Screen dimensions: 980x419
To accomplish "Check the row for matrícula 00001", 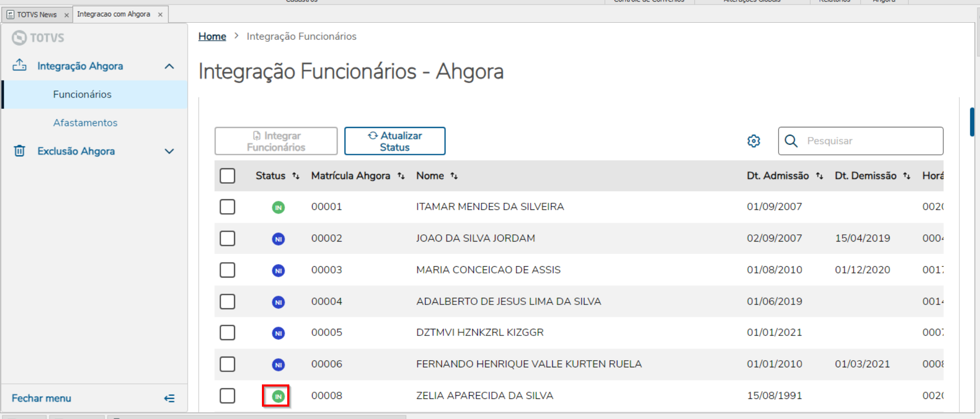I will [x=227, y=207].
